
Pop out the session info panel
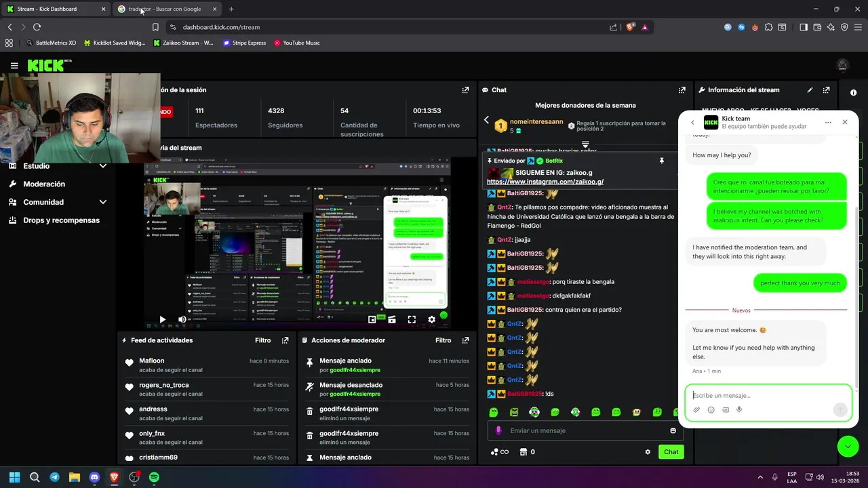(465, 89)
